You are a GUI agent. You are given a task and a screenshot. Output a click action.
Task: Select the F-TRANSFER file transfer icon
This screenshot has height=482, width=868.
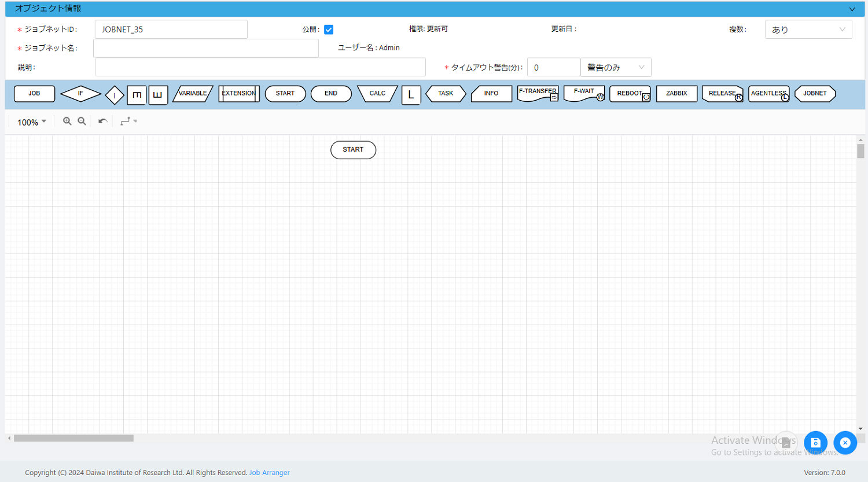[x=537, y=93]
